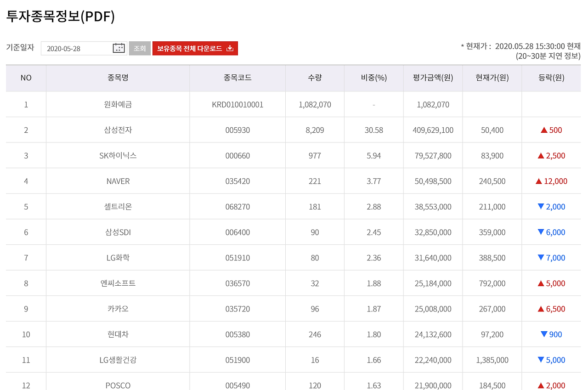Click the stock code 051900
This screenshot has height=390, width=588.
pos(237,360)
